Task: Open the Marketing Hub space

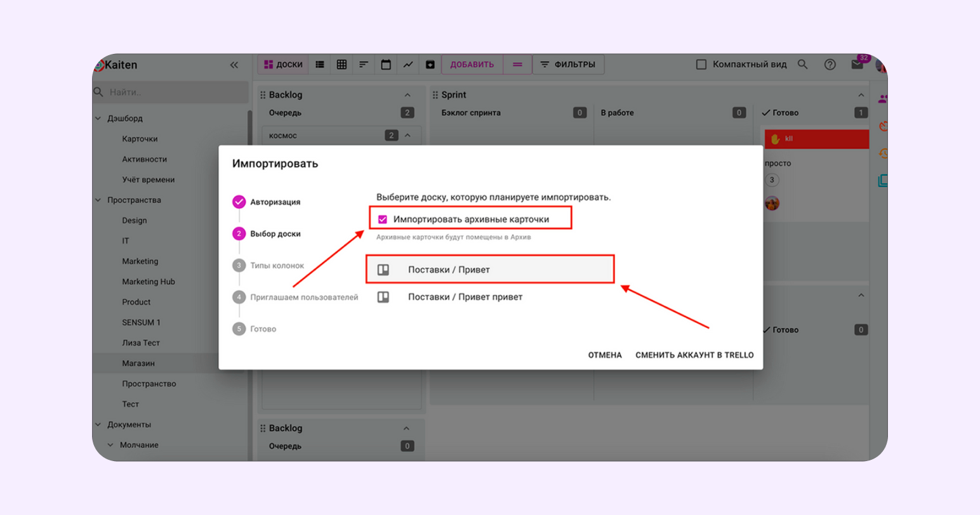Action: pos(148,282)
